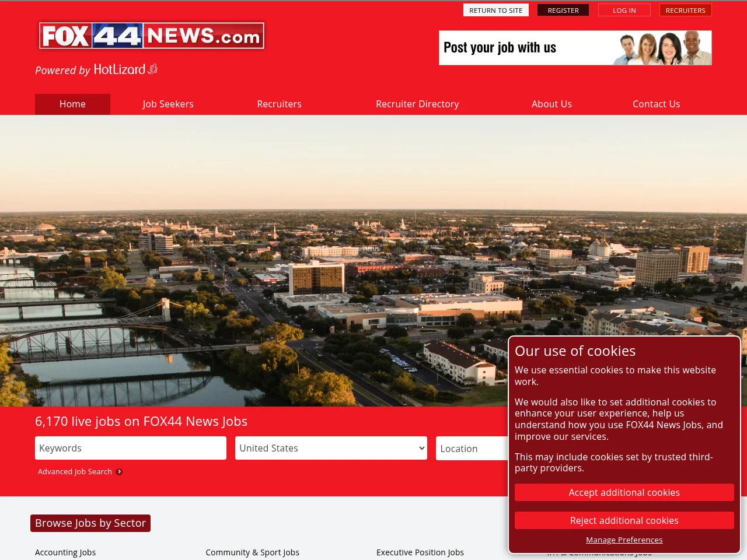Image resolution: width=747 pixels, height=560 pixels.
Task: Open the Recruiter Directory menu item
Action: (417, 104)
